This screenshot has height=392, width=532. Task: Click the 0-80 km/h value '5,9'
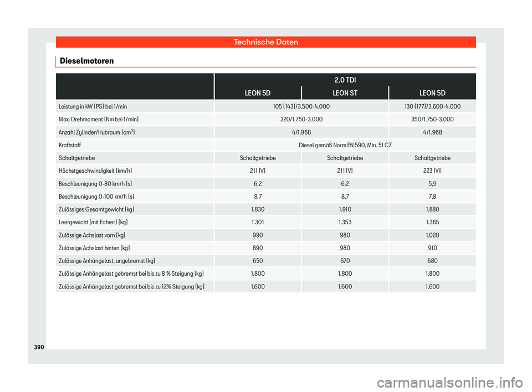[432, 184]
